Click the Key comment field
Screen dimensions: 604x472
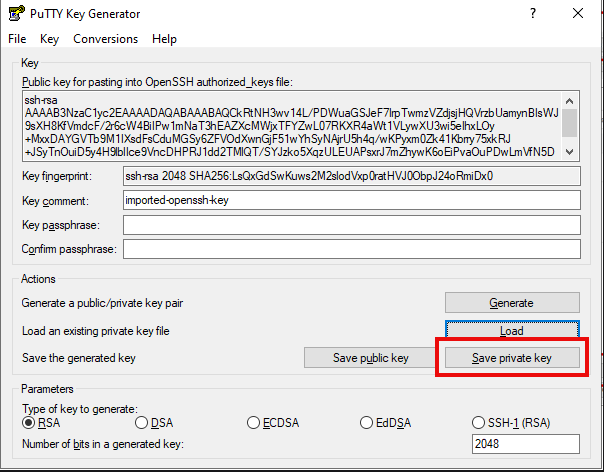(x=352, y=200)
